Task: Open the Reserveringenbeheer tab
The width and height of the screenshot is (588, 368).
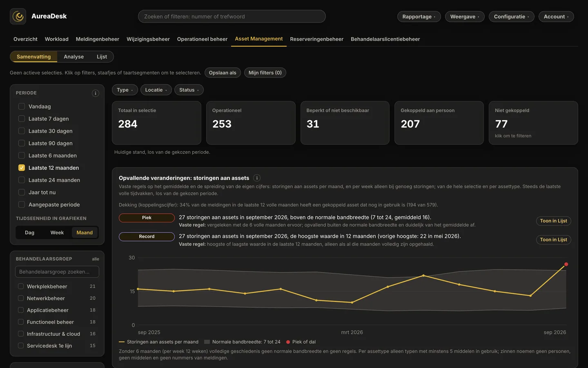Action: pyautogui.click(x=317, y=39)
